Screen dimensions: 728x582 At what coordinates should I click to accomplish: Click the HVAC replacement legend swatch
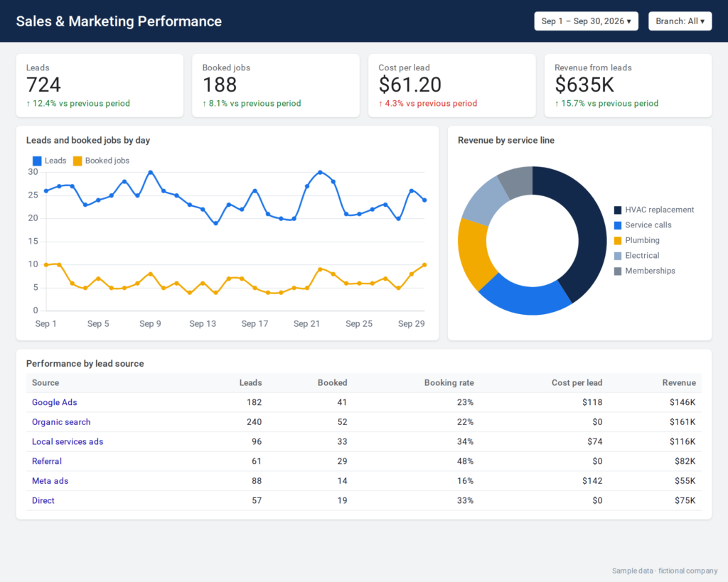(x=618, y=210)
